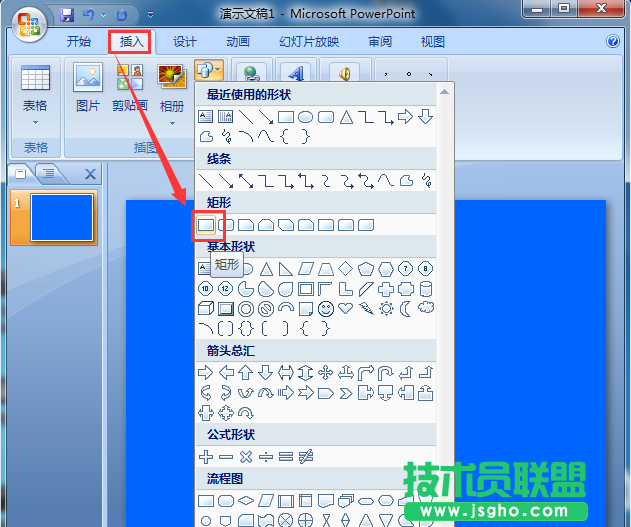Viewport: 631px width, 527px height.
Task: Redo the last action
Action: 121,15
